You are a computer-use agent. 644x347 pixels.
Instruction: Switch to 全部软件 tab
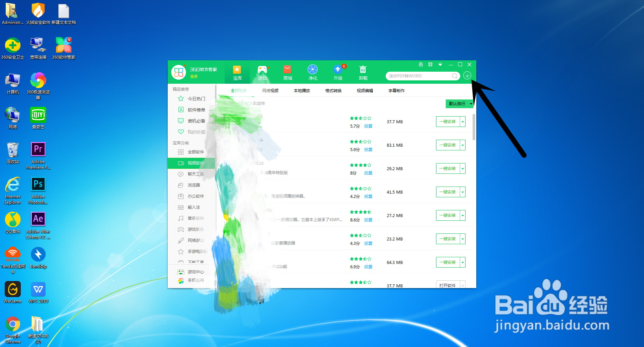pyautogui.click(x=239, y=91)
